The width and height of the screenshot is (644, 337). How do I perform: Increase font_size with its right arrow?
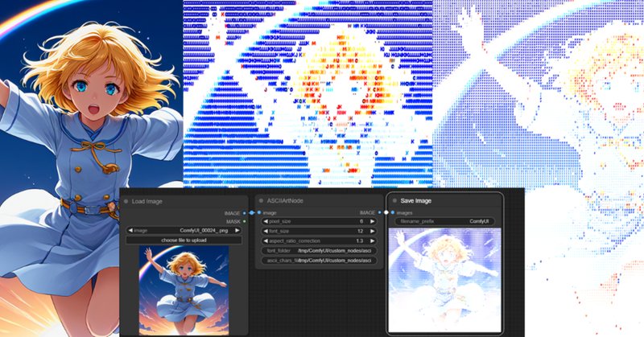point(372,231)
